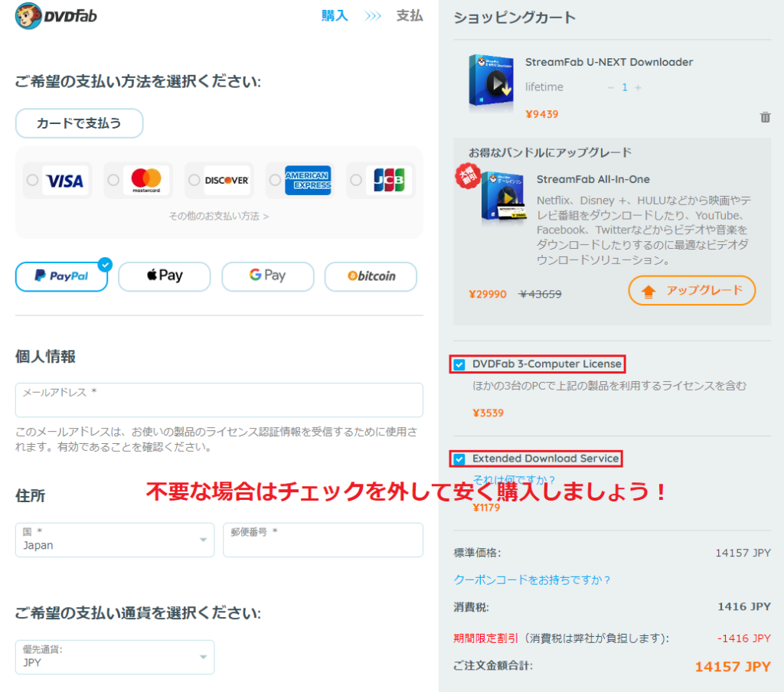The height and width of the screenshot is (692, 784).
Task: Go to the 支払 step tab
Action: click(x=410, y=16)
